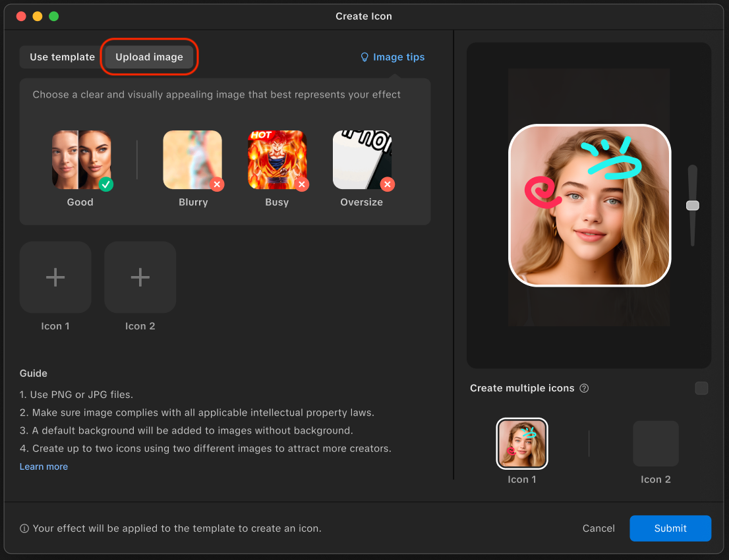The image size is (729, 560).
Task: Select the Good example image
Action: point(81,160)
